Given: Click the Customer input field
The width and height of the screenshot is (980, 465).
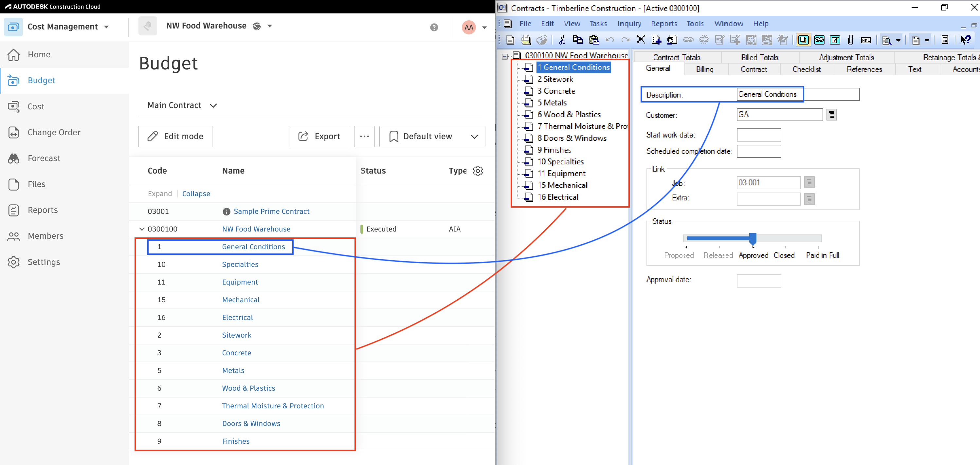Looking at the screenshot, I should [779, 115].
